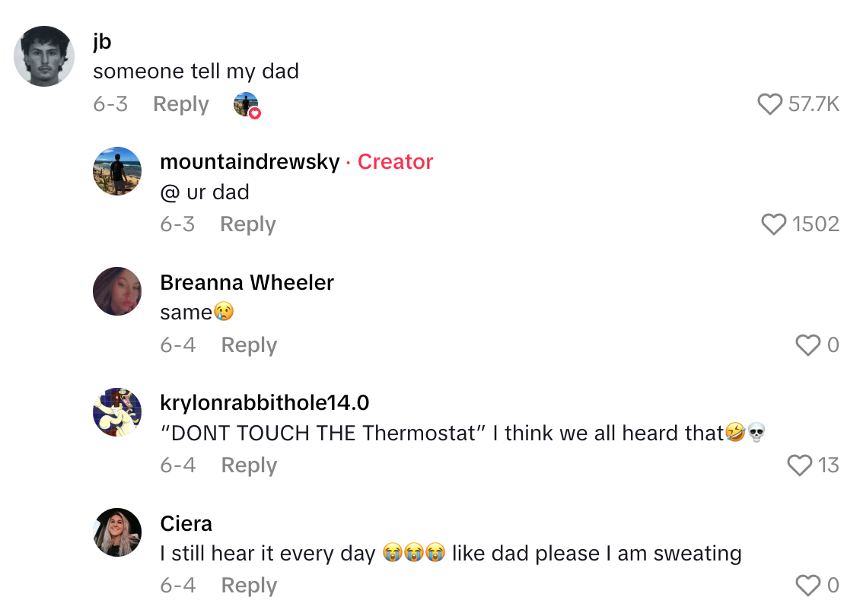Tap heart on Breanna Wheeler's comment
This screenshot has height=616, width=863.
coord(807,345)
